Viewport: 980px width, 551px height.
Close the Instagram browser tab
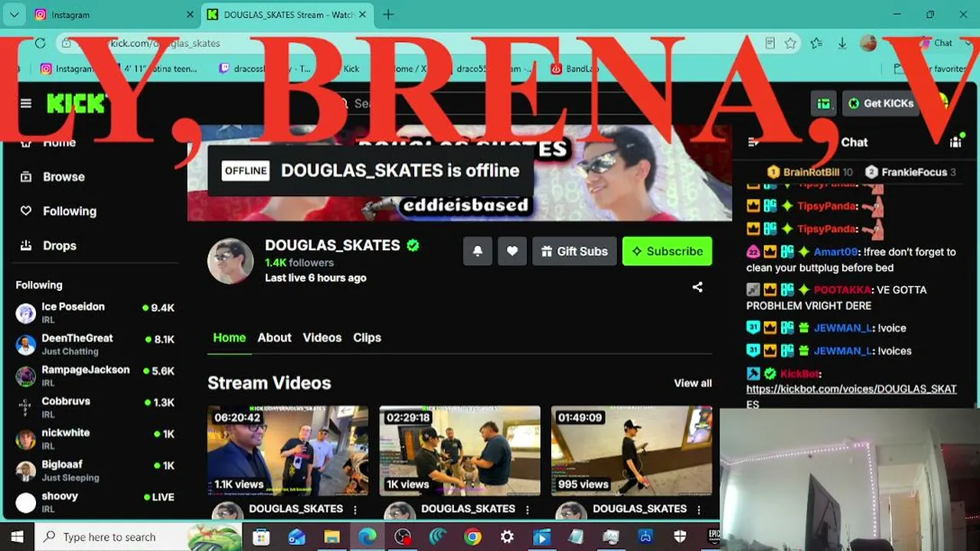pos(190,15)
